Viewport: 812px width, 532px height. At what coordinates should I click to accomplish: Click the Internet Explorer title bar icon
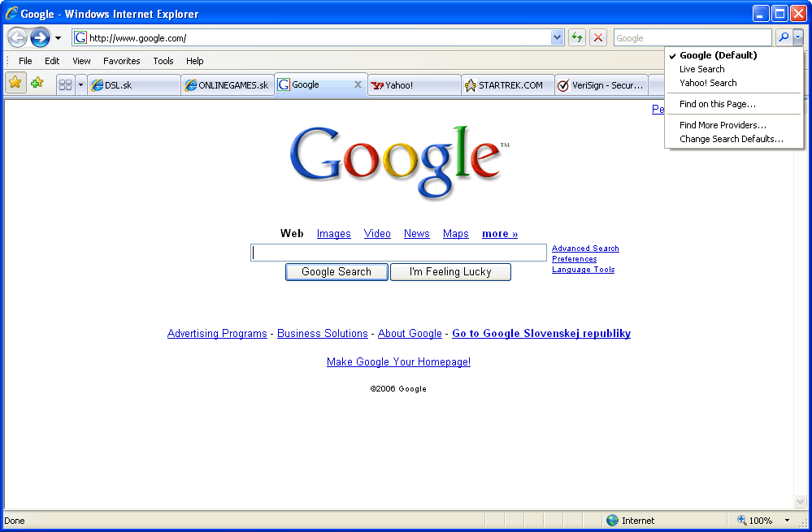coord(11,14)
